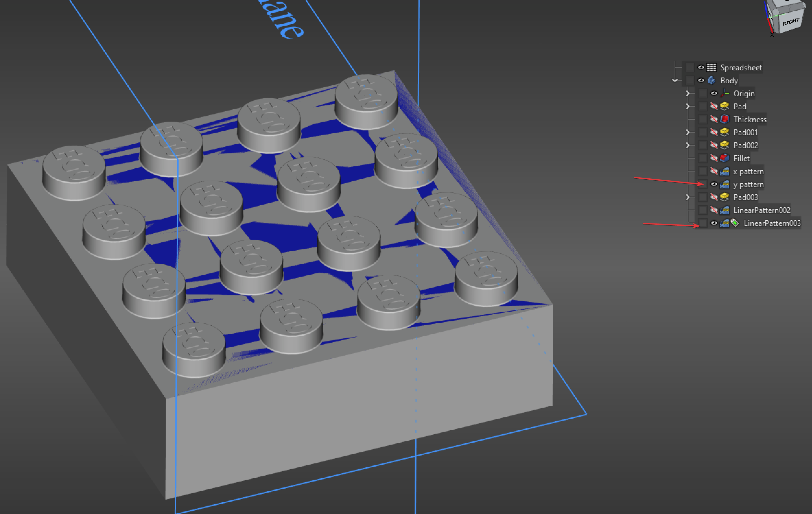Image resolution: width=812 pixels, height=514 pixels.
Task: Click the x pattern linear pattern icon
Action: [725, 171]
